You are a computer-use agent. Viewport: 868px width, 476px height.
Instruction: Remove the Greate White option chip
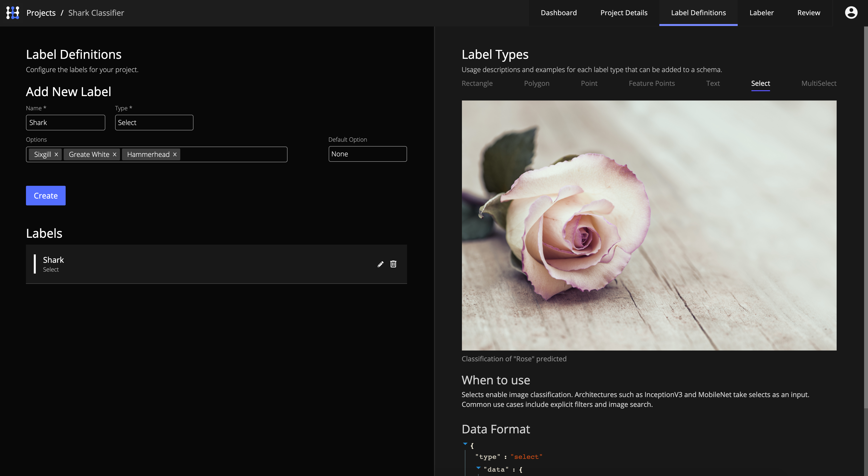coord(115,154)
